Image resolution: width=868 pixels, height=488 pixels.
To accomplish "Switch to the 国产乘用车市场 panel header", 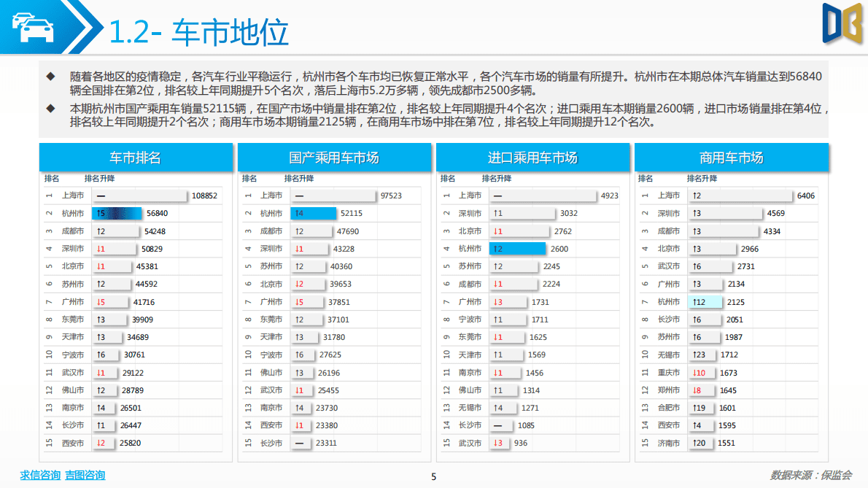I will pyautogui.click(x=334, y=156).
